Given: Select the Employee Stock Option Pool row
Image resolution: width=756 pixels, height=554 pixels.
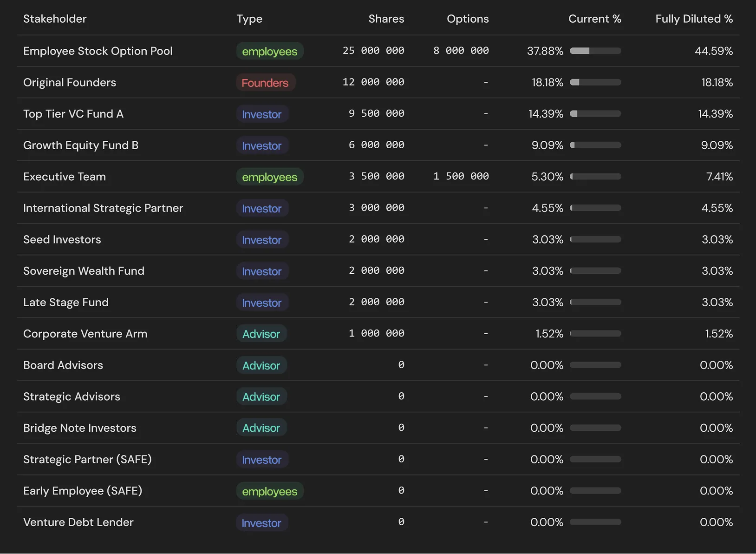Looking at the screenshot, I should click(x=98, y=51).
